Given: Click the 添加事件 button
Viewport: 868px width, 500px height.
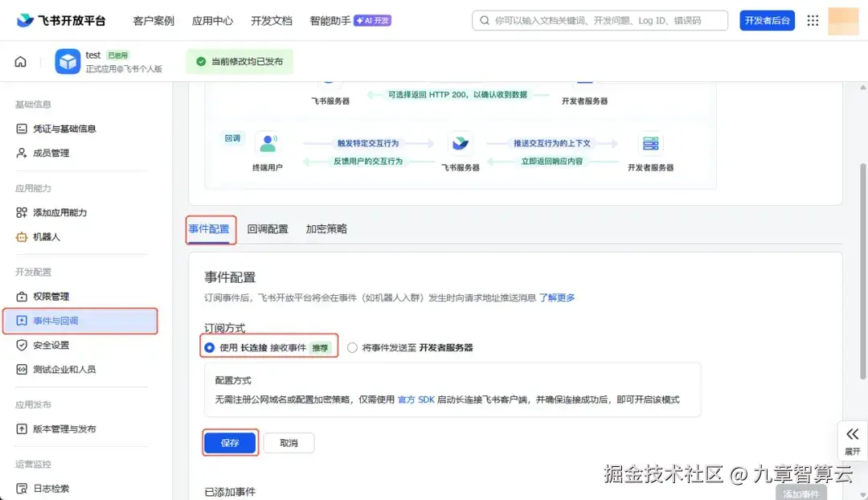Looking at the screenshot, I should click(x=801, y=494).
